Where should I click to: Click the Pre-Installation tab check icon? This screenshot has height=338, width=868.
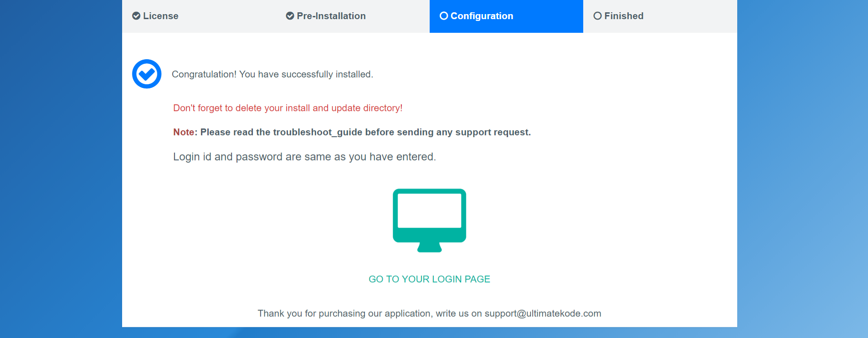290,16
